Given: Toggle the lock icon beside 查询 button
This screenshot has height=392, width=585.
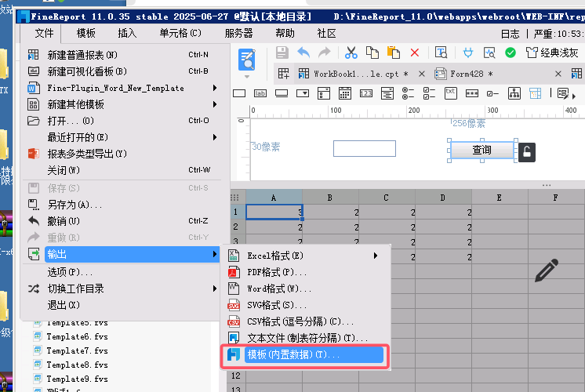Looking at the screenshot, I should [527, 152].
